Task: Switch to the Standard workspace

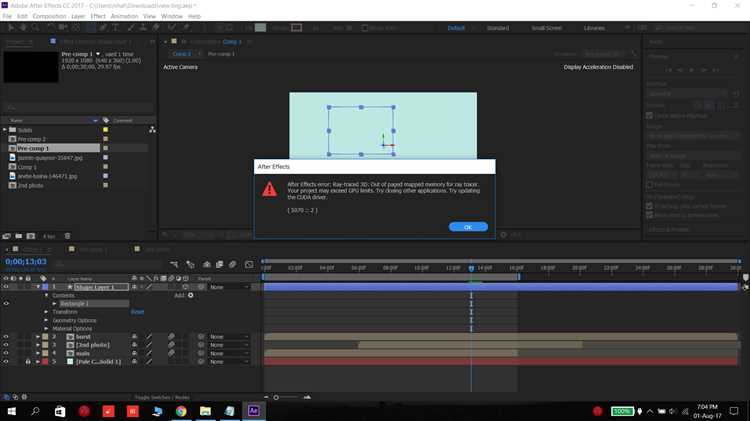Action: coord(497,28)
